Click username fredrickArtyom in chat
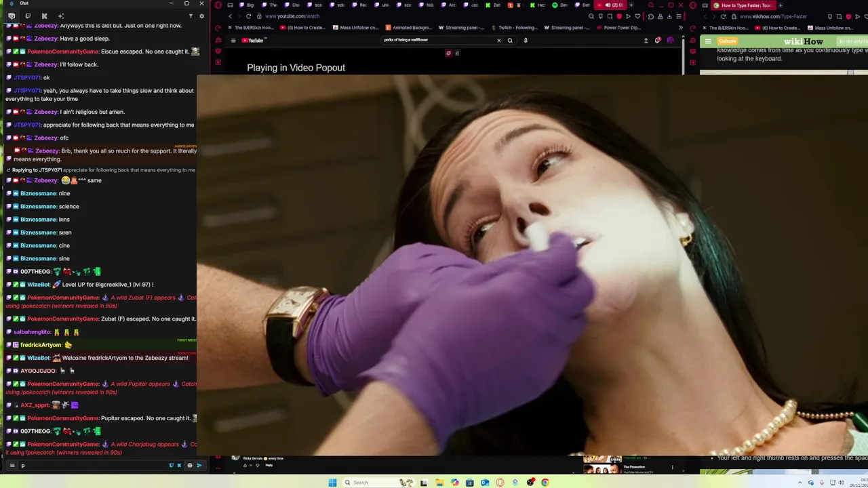Screen dimensions: 868x488 (41, 345)
